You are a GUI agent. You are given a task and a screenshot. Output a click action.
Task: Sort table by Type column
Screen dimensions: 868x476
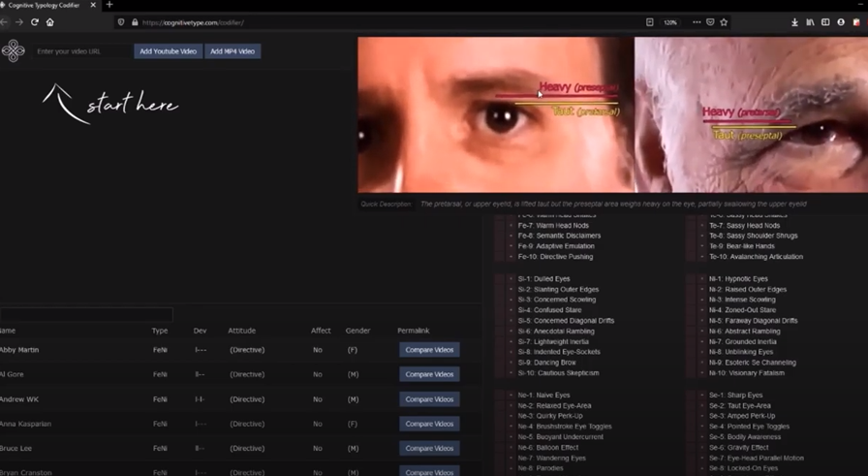pos(160,331)
